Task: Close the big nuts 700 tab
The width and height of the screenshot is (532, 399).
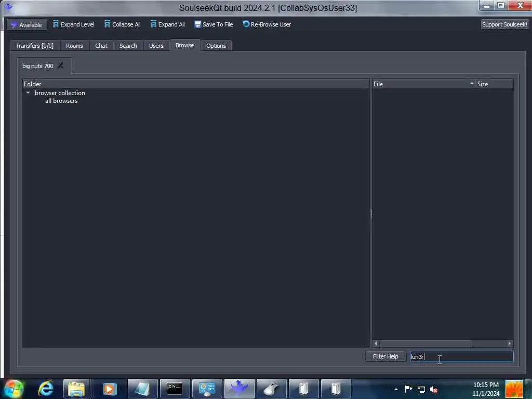Action: coord(60,65)
